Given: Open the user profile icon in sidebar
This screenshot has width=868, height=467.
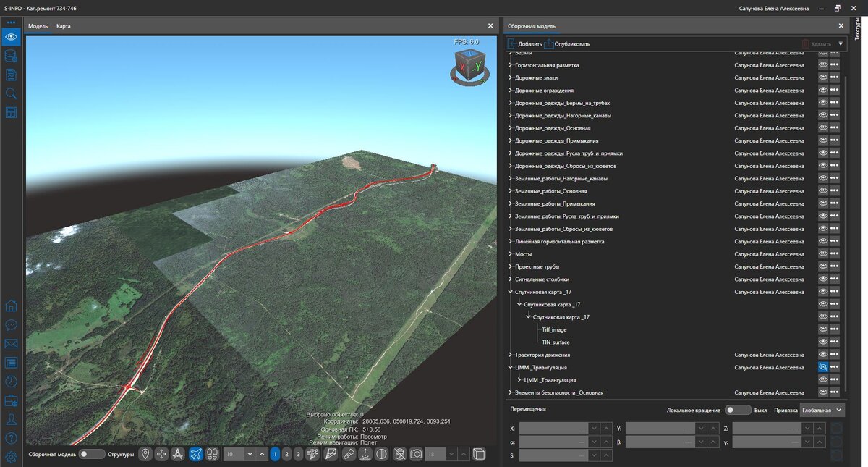Looking at the screenshot, I should click(11, 419).
